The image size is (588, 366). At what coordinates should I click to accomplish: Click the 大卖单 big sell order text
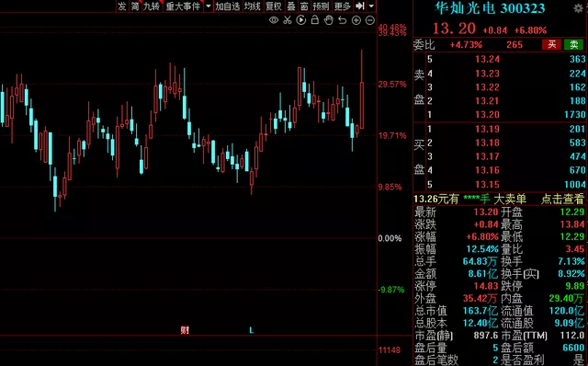point(510,199)
